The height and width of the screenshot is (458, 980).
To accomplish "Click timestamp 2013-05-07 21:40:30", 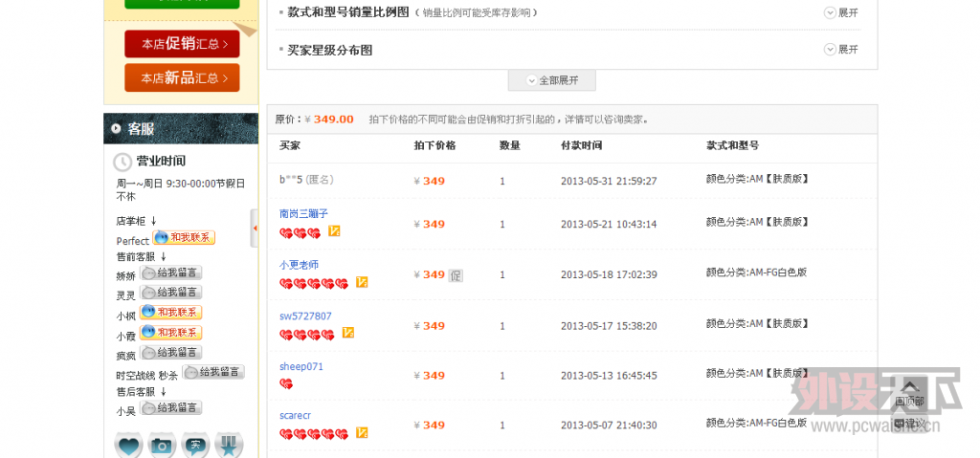I will [609, 425].
